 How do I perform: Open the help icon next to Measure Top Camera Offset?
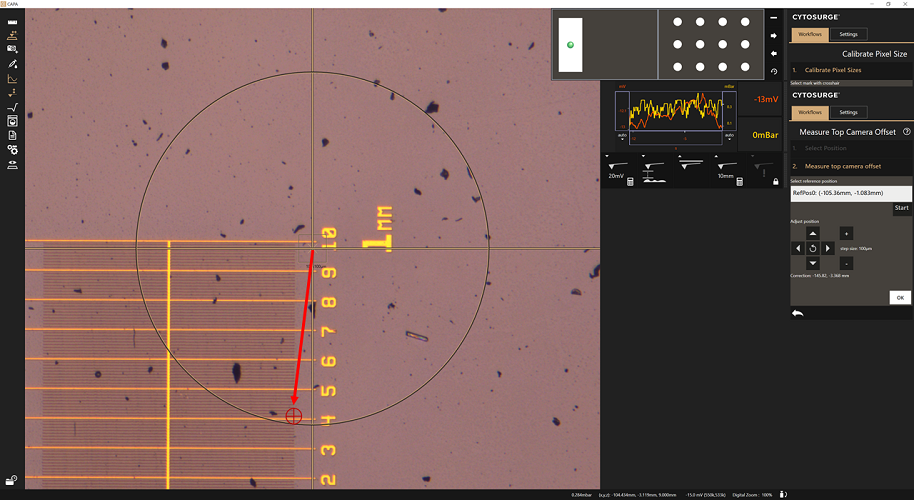click(906, 132)
